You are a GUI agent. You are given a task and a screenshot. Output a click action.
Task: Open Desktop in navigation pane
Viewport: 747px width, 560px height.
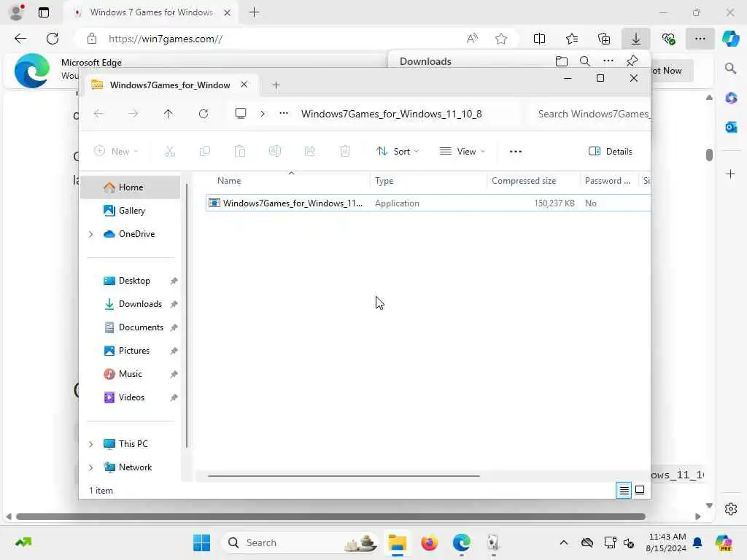tap(130, 281)
